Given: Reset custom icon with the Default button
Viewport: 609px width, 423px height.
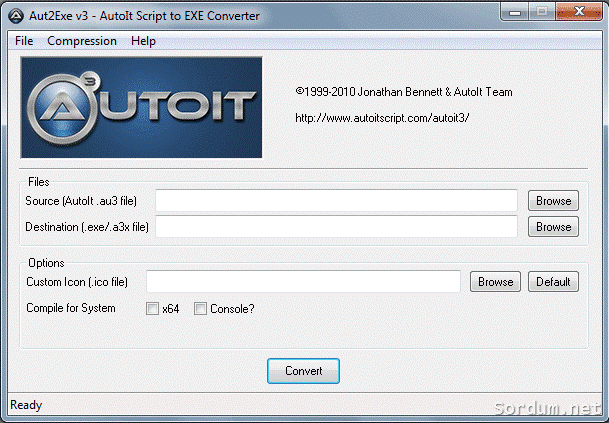Looking at the screenshot, I should point(553,282).
